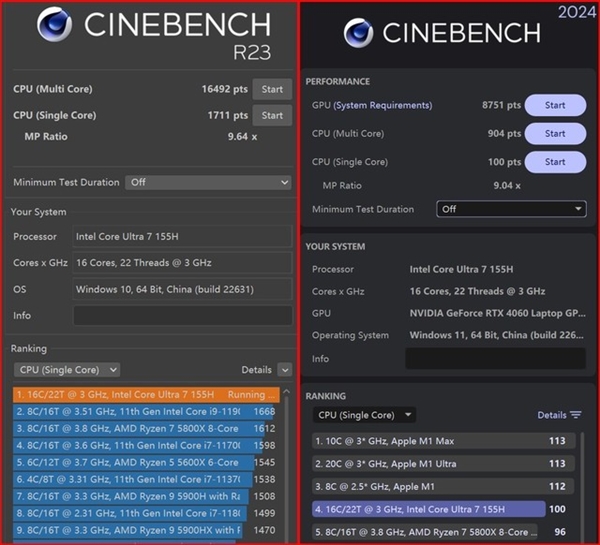Start the Cinebench 2024 GPU test

[554, 105]
